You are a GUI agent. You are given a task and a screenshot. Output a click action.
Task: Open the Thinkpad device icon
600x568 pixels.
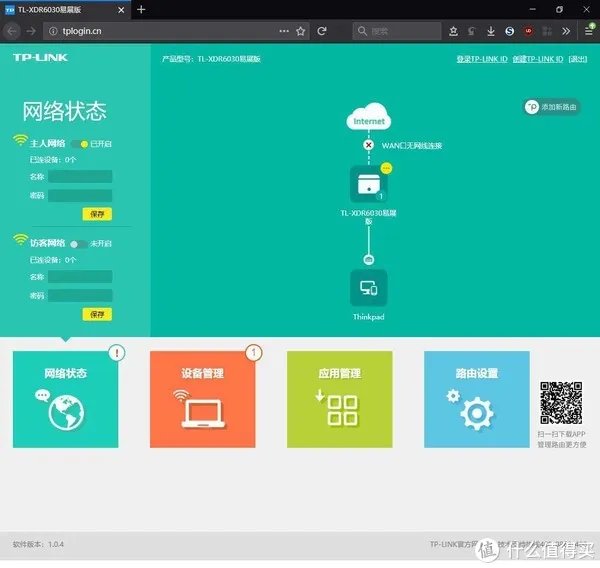pyautogui.click(x=368, y=288)
